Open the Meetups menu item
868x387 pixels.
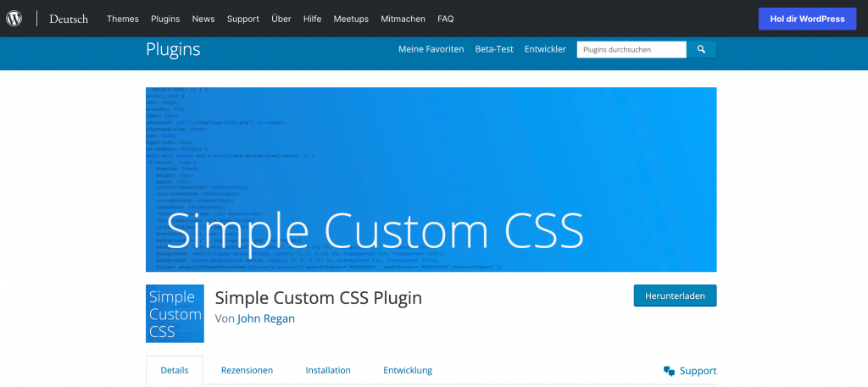tap(351, 19)
